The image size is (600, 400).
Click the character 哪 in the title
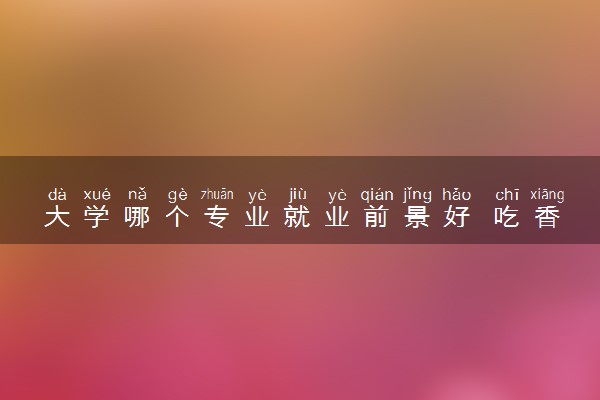137,217
